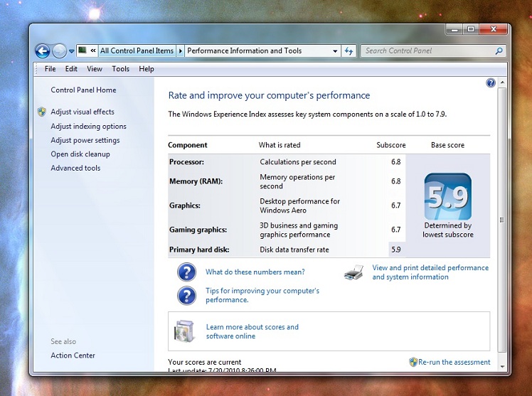
Task: Go to Control Panel Home
Action: pyautogui.click(x=83, y=90)
